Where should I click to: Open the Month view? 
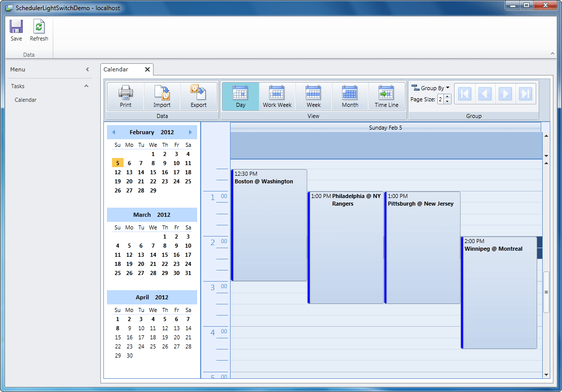click(x=350, y=96)
